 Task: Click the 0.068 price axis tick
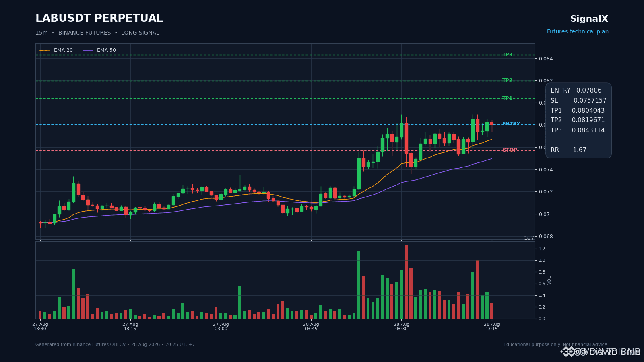pos(546,237)
